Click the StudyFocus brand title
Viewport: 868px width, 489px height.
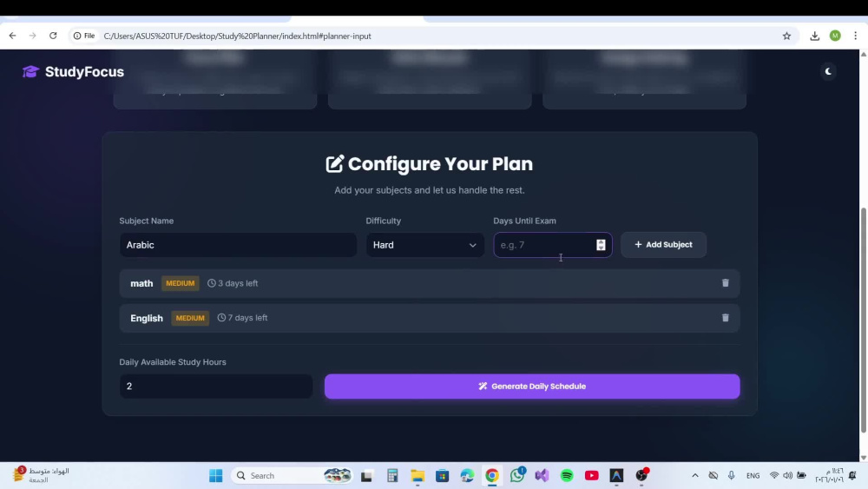click(85, 71)
